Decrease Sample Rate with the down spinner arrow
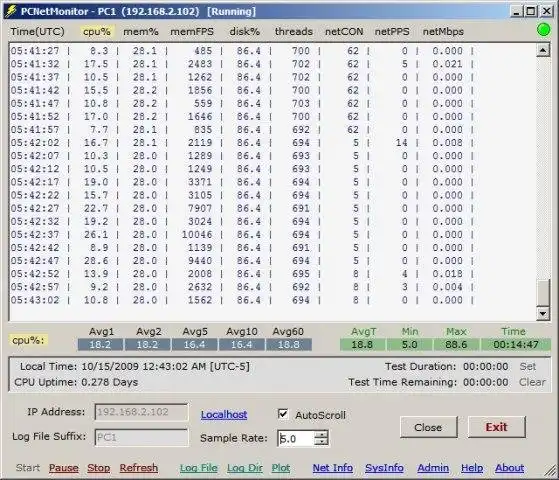This screenshot has height=480, width=559. coord(322,441)
